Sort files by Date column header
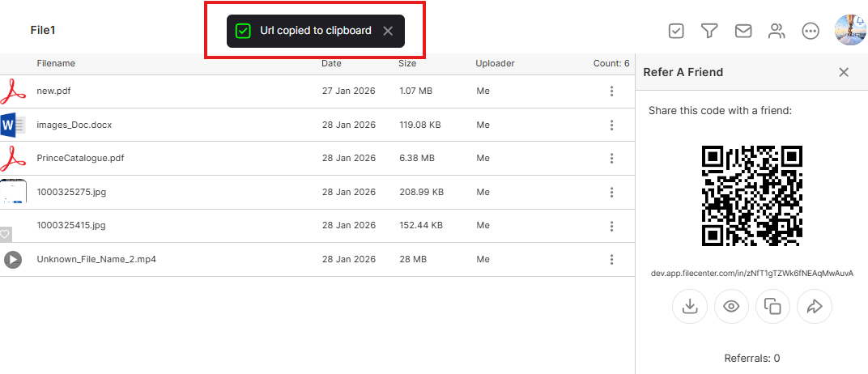 [331, 63]
